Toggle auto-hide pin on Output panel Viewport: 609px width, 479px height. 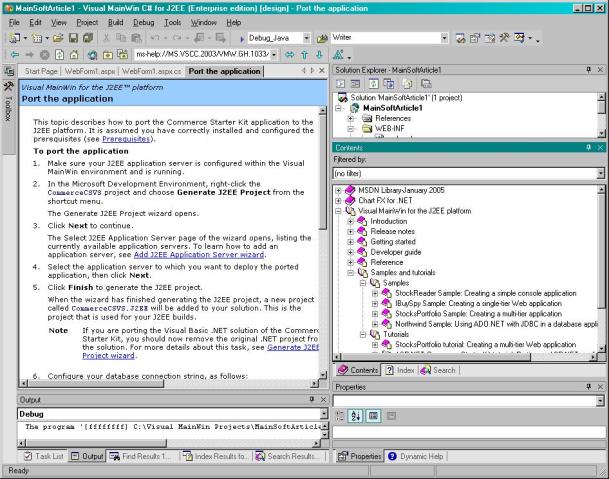312,399
